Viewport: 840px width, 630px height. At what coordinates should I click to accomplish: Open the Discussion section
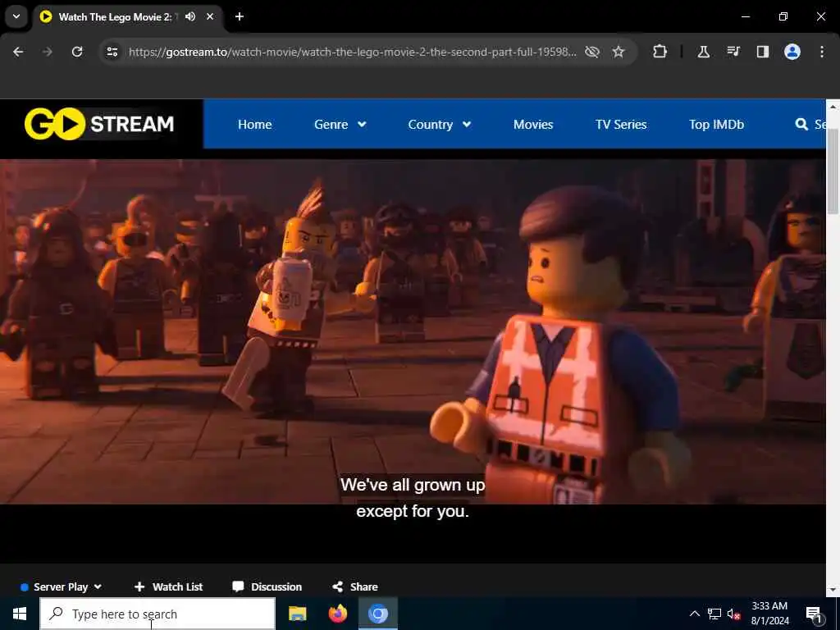pos(267,587)
